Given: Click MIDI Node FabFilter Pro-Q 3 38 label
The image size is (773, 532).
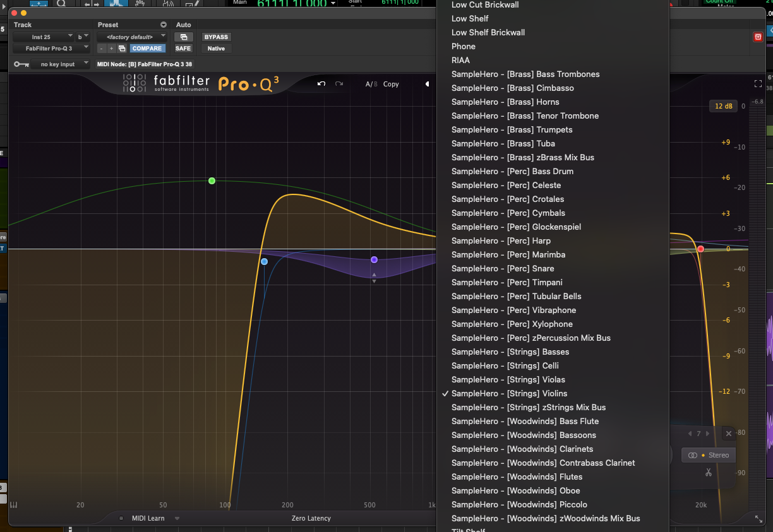Looking at the screenshot, I should (x=145, y=64).
